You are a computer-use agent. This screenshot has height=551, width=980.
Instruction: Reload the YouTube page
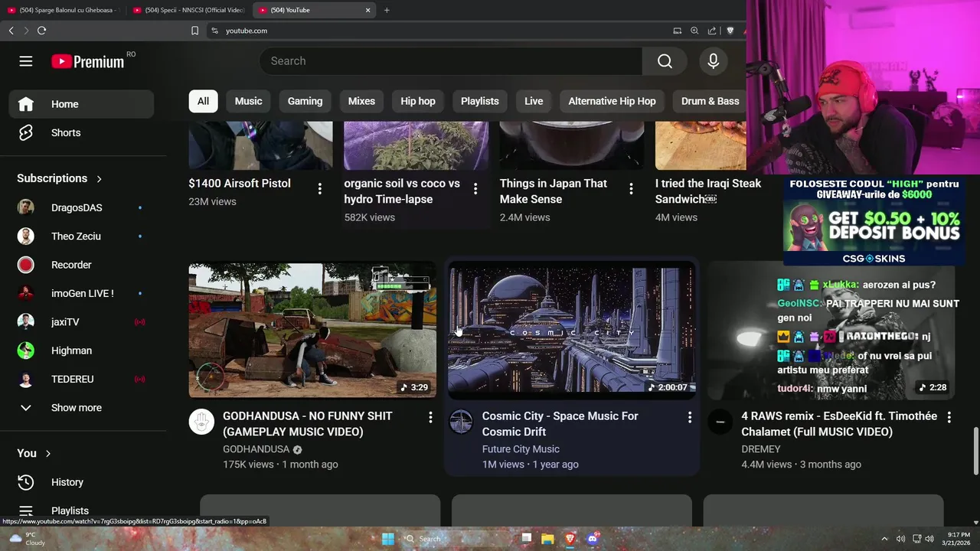41,31
